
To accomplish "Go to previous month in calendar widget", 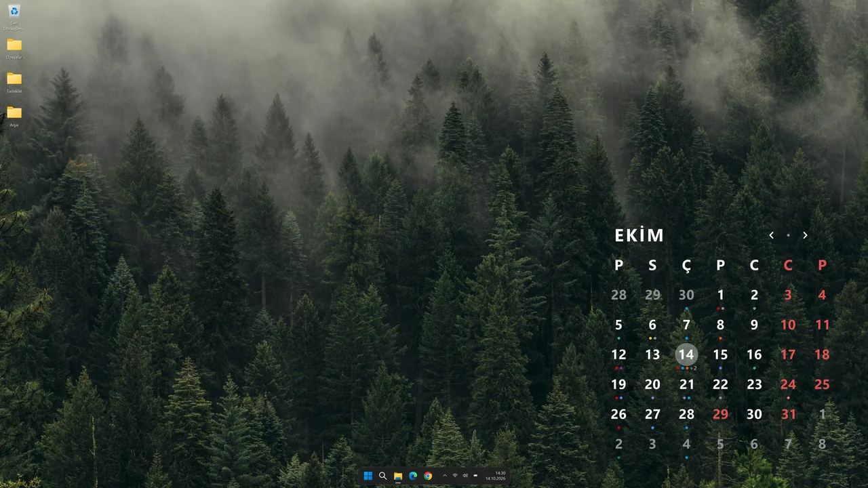I will (771, 235).
